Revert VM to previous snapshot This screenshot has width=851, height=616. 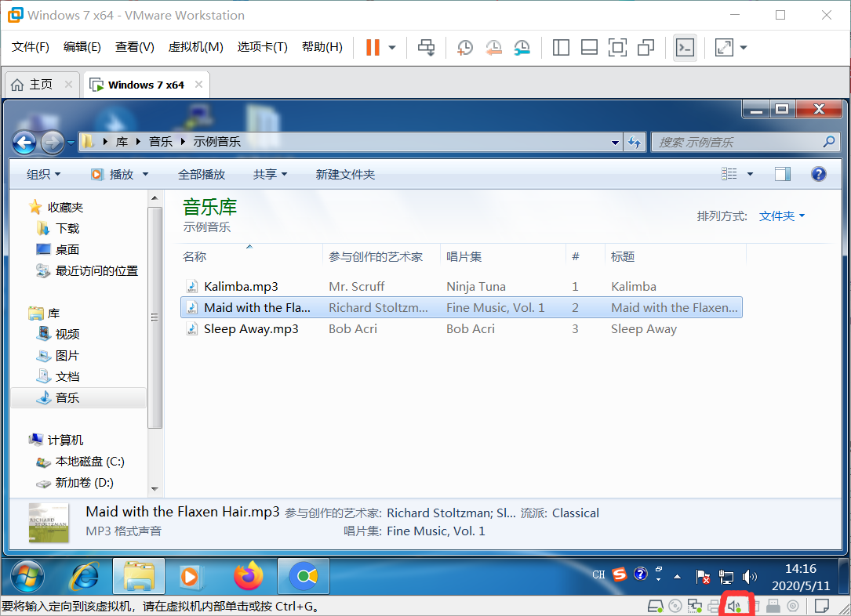point(493,48)
